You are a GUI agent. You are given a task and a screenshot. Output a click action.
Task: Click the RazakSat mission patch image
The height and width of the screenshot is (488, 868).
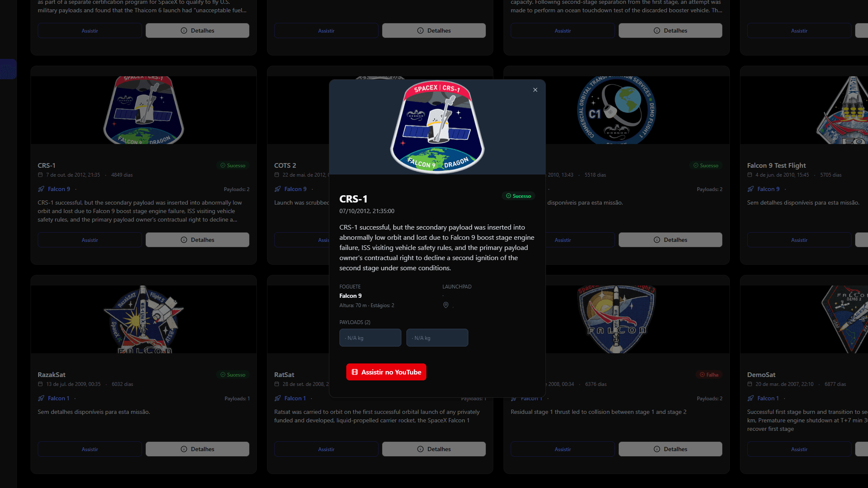tap(144, 320)
